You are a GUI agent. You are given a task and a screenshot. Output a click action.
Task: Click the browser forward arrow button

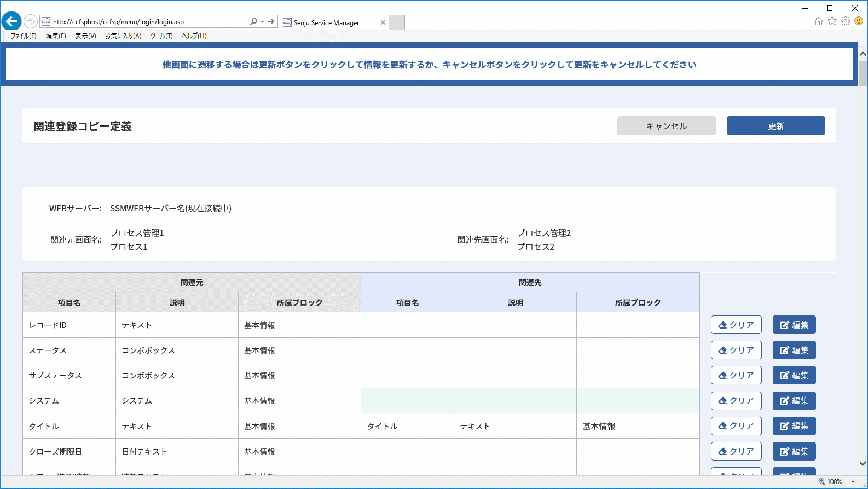(x=31, y=21)
